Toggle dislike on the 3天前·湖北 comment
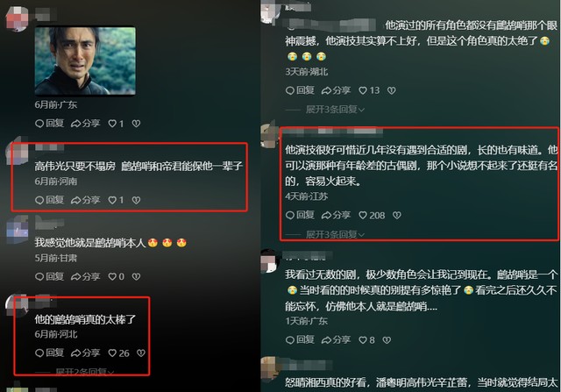Viewport: 561px width, 392px height. 392,90
